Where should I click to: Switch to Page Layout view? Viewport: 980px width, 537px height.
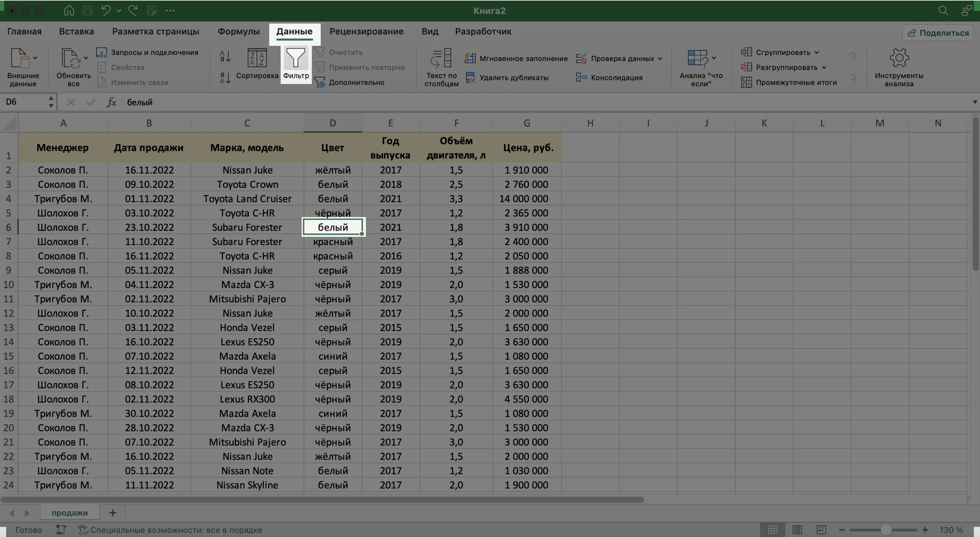coord(797,529)
